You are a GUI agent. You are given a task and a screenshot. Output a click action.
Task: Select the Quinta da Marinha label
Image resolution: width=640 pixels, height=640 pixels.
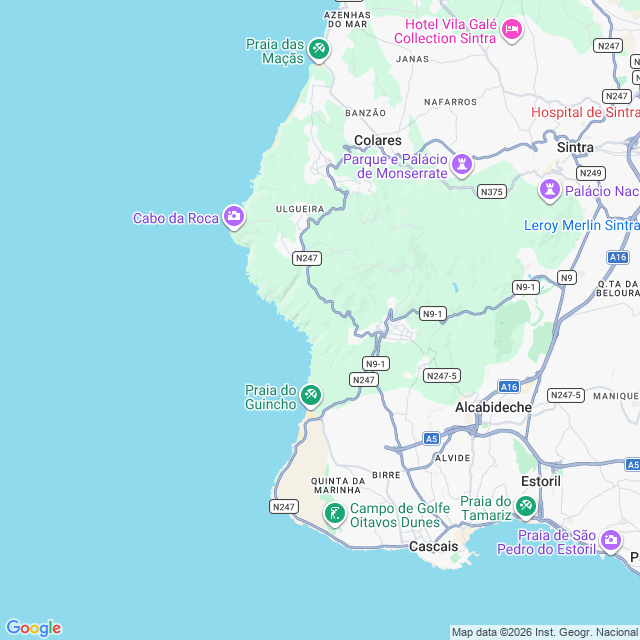click(x=338, y=486)
